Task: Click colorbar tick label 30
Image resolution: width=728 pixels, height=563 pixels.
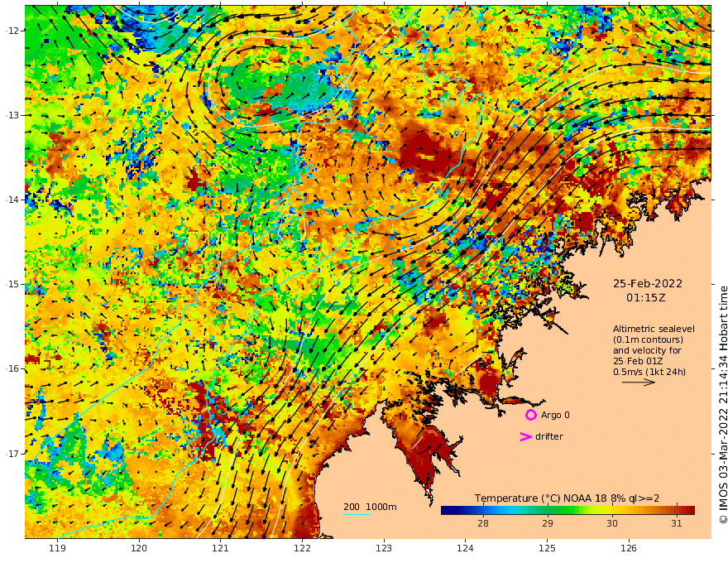Action: pos(612,523)
